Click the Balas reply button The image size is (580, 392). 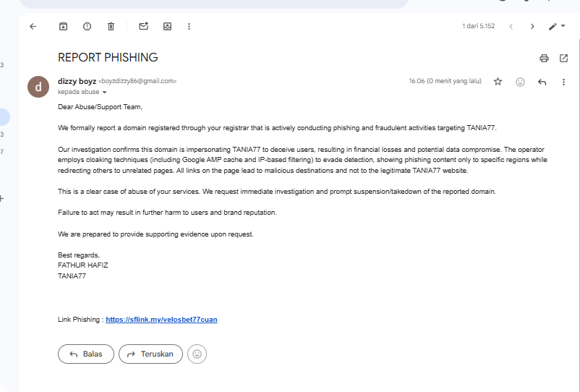click(85, 354)
